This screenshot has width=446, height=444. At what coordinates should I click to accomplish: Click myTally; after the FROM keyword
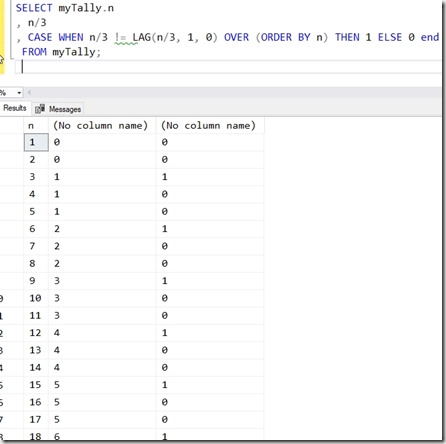pos(77,52)
